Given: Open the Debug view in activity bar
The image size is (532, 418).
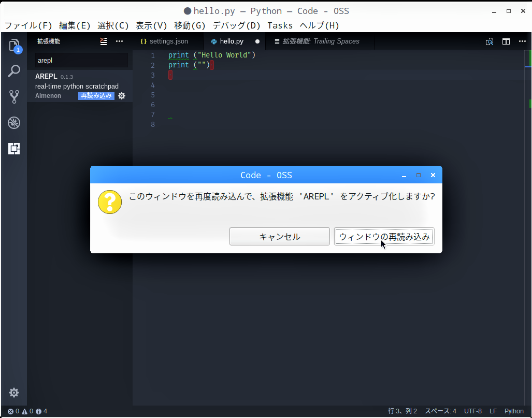Looking at the screenshot, I should point(14,123).
